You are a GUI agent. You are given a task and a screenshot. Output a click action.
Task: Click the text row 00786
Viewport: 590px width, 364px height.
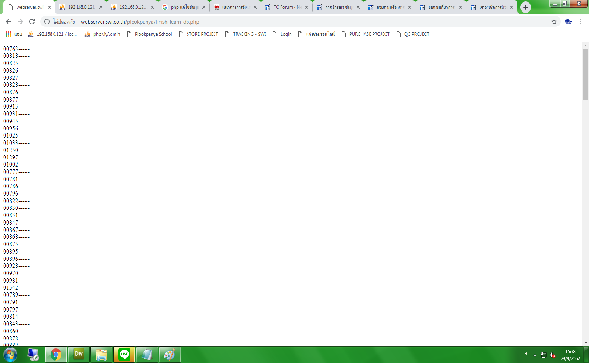coord(11,186)
